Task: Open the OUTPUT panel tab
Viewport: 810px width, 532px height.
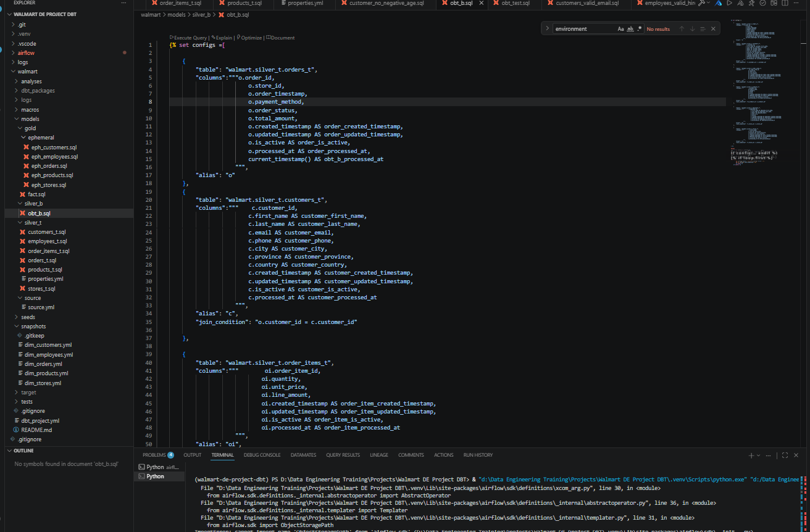Action: tap(193, 455)
